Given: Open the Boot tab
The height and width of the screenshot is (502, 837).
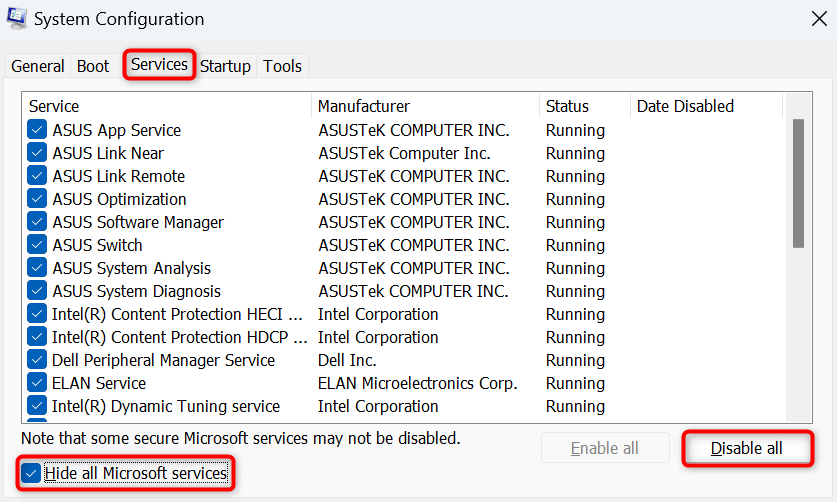Looking at the screenshot, I should [x=93, y=66].
